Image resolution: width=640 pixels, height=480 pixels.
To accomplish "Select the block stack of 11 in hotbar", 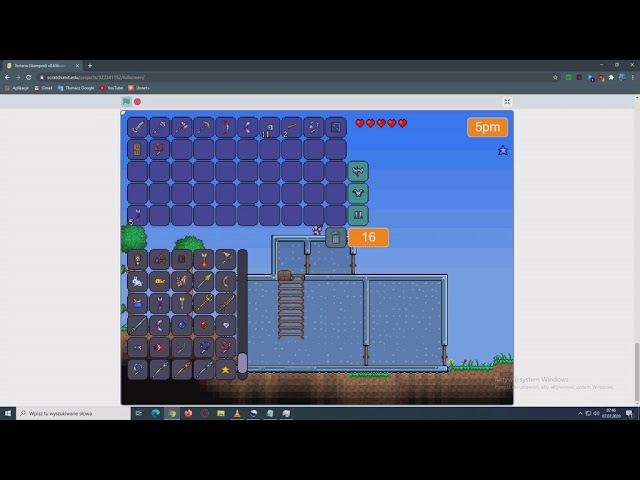I will point(269,127).
